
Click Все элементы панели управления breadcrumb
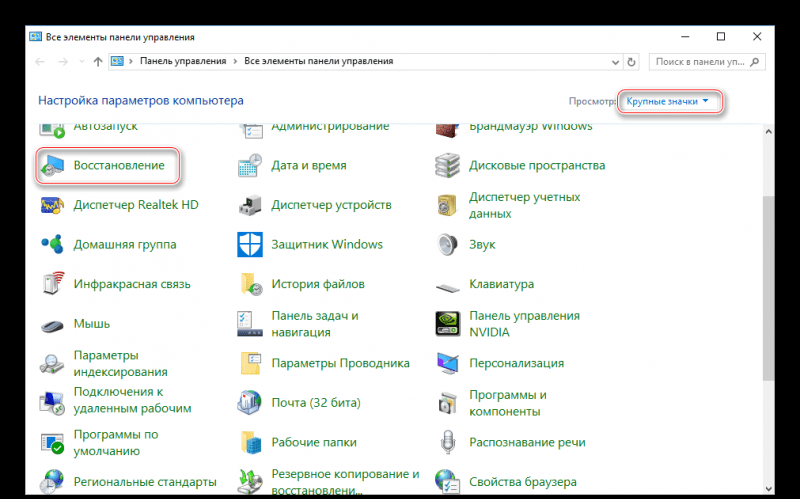318,61
